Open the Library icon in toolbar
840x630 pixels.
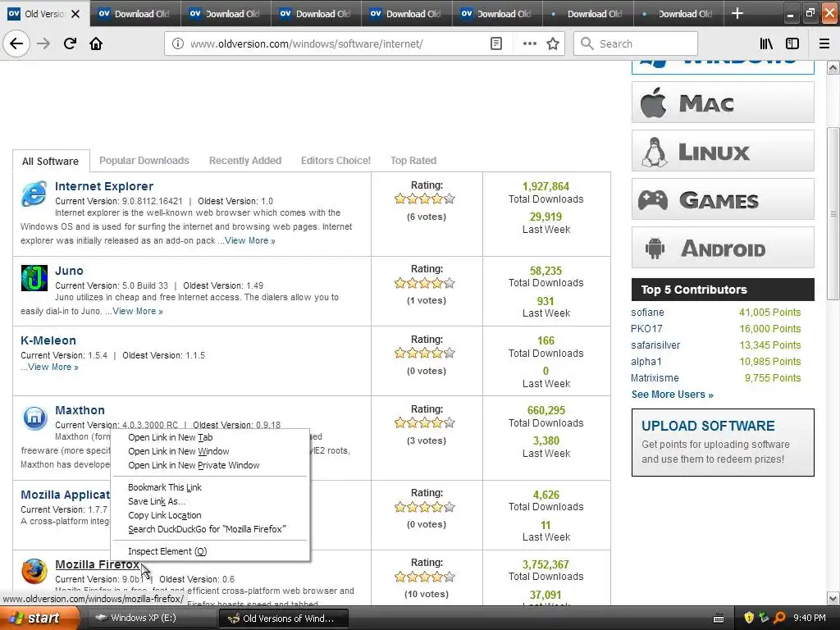[x=766, y=43]
